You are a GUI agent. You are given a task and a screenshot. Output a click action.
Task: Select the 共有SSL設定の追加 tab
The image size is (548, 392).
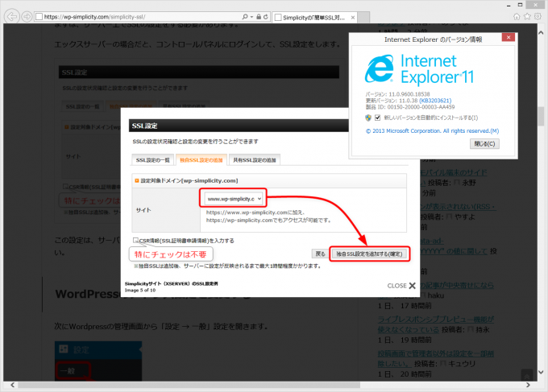pos(255,160)
